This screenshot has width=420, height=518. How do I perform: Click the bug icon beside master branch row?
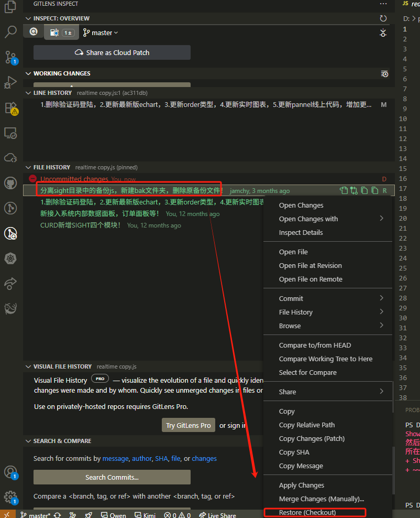383,33
